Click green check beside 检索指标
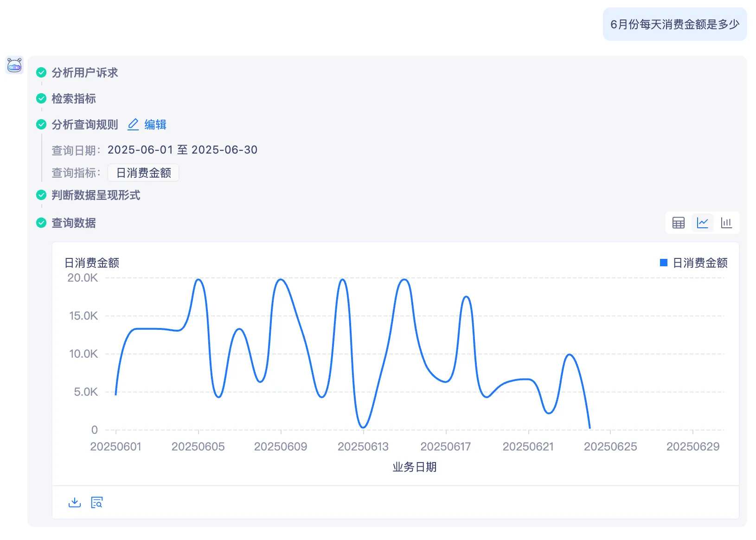 41,98
